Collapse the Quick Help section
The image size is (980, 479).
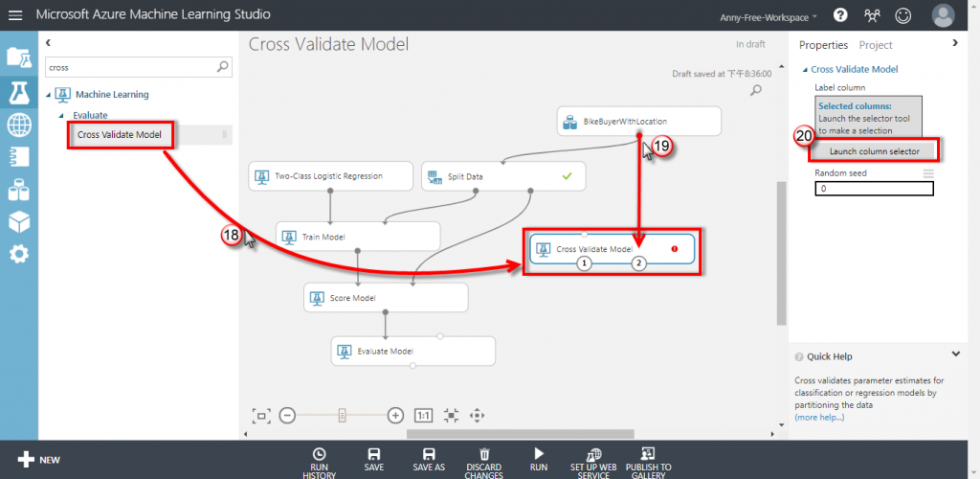[956, 354]
